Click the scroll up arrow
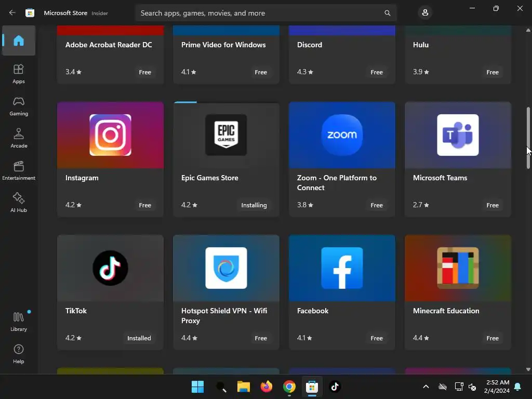 pyautogui.click(x=528, y=30)
